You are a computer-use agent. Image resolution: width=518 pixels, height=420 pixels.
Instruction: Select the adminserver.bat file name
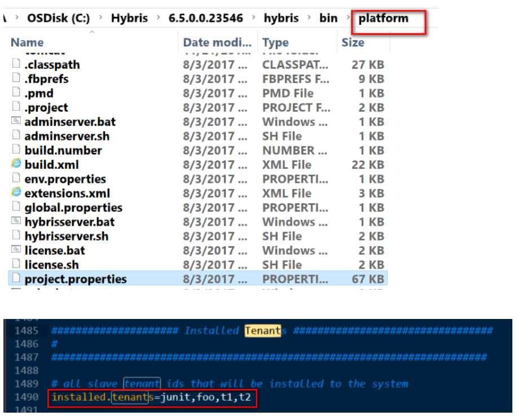[x=70, y=122]
